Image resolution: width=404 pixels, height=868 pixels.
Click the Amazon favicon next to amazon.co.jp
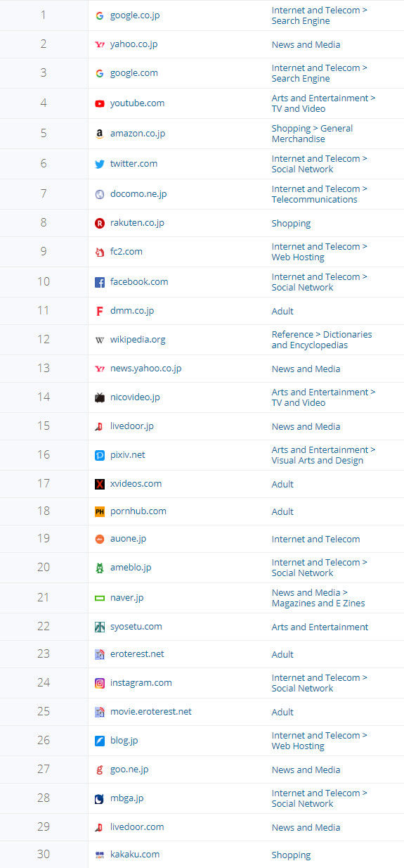(100, 134)
